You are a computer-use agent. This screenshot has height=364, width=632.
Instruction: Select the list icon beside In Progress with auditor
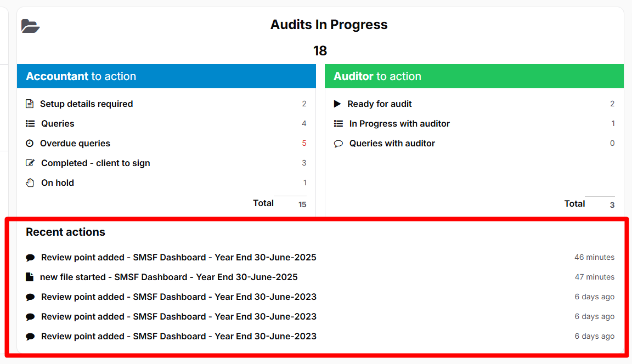(338, 123)
